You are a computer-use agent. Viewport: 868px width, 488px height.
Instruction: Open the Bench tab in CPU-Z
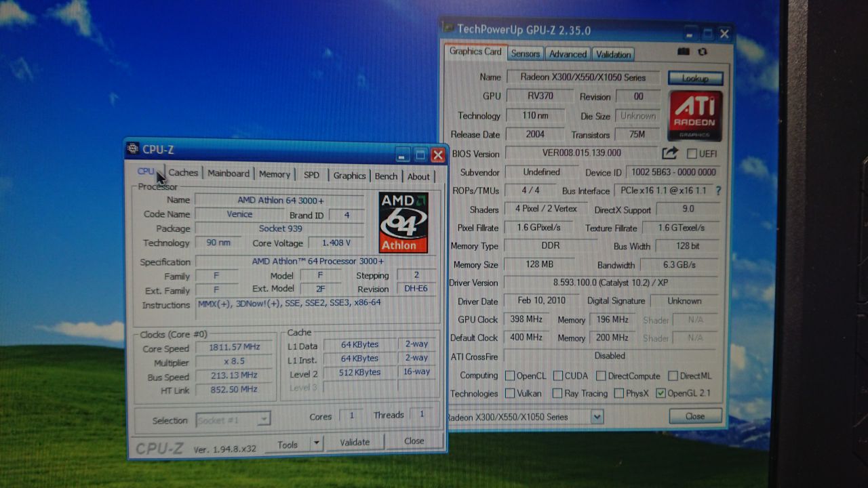coord(387,176)
